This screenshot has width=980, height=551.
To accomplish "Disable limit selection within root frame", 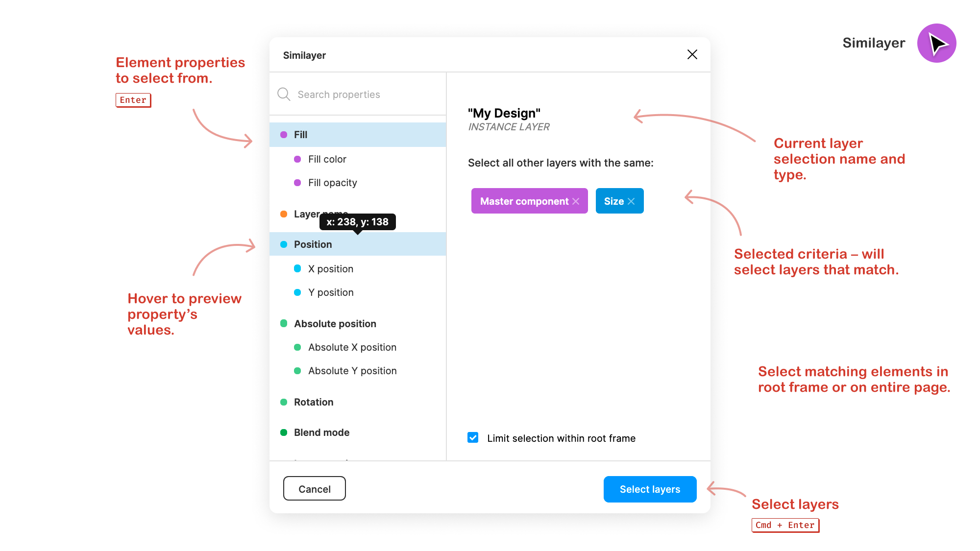I will click(x=472, y=437).
